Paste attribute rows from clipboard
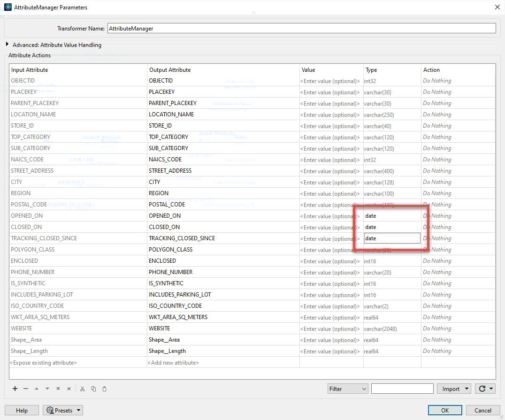 point(104,389)
